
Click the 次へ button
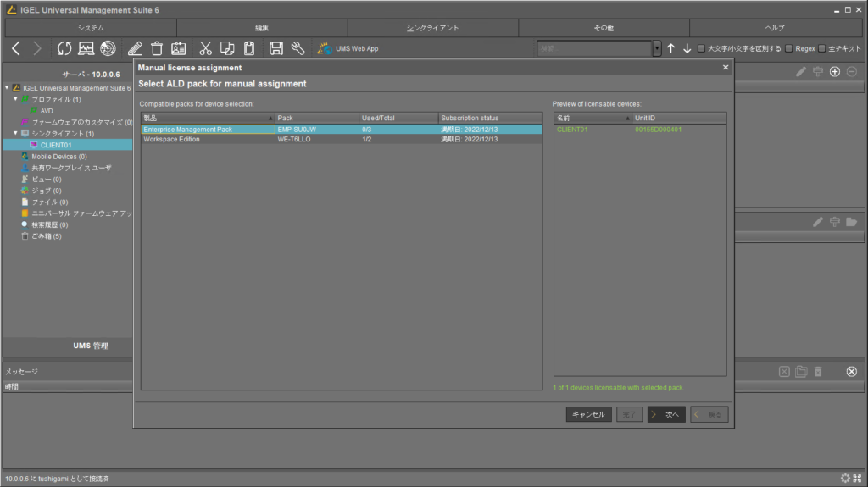(666, 414)
